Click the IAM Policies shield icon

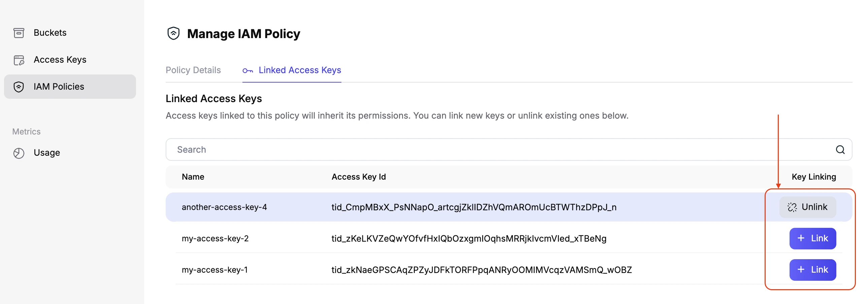(x=19, y=87)
